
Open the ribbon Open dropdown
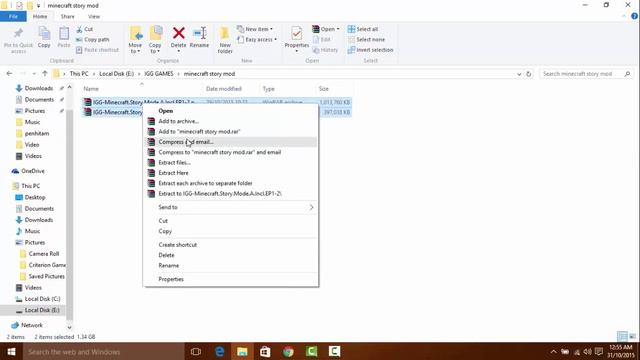coord(326,29)
